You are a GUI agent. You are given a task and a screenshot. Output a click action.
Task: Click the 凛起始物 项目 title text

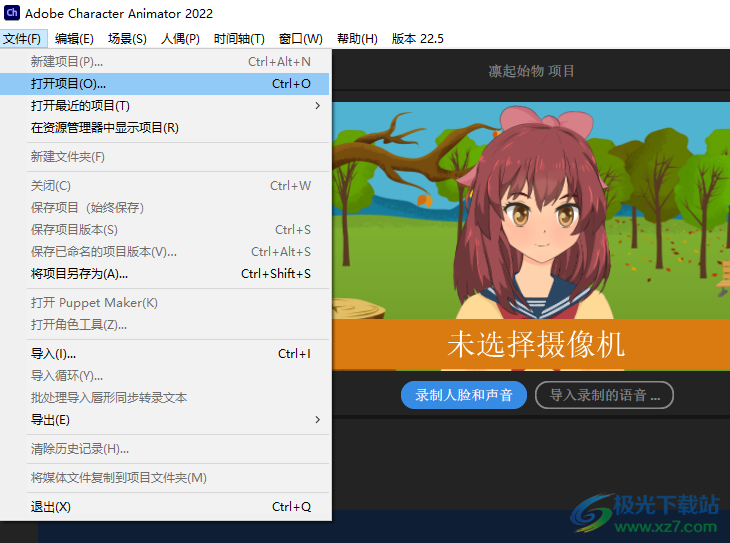coord(531,71)
